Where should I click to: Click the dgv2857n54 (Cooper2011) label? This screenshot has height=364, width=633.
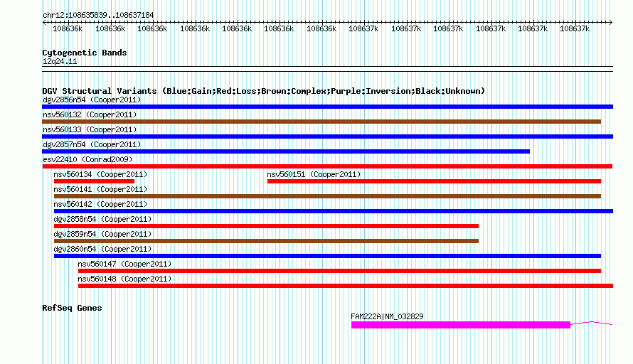(x=92, y=144)
